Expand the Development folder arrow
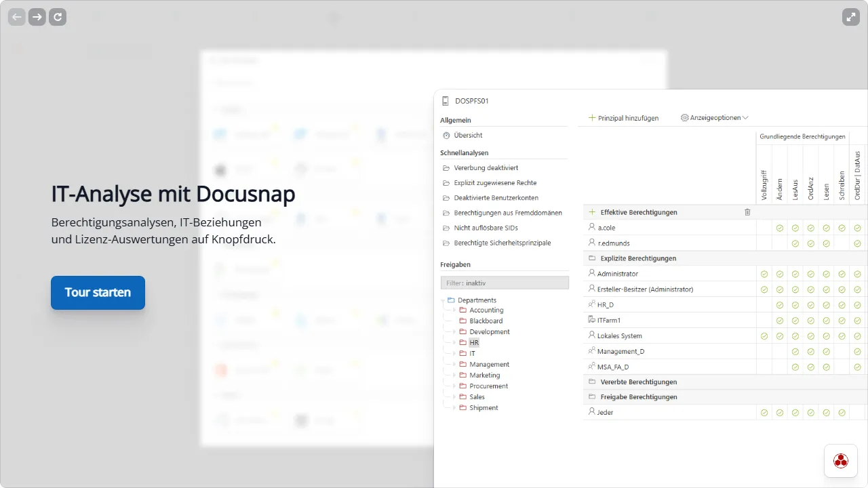Viewport: 868px width, 488px height. [x=455, y=331]
